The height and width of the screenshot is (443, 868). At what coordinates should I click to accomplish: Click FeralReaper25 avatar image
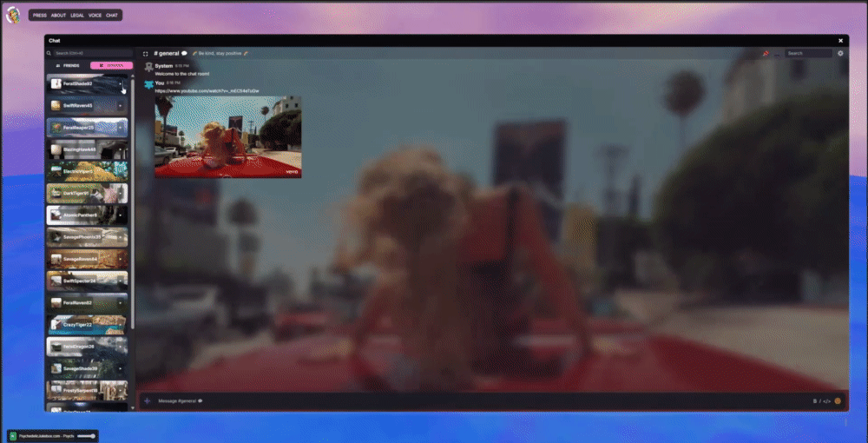click(56, 128)
